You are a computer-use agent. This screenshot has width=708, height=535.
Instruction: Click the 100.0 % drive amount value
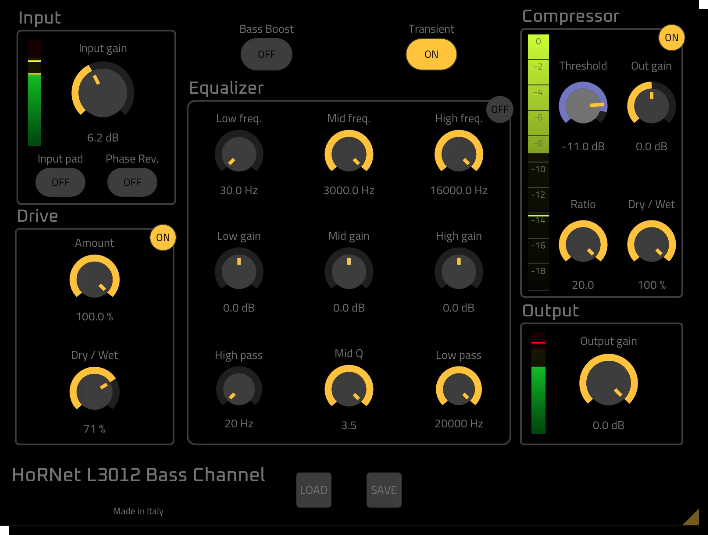[x=94, y=316]
